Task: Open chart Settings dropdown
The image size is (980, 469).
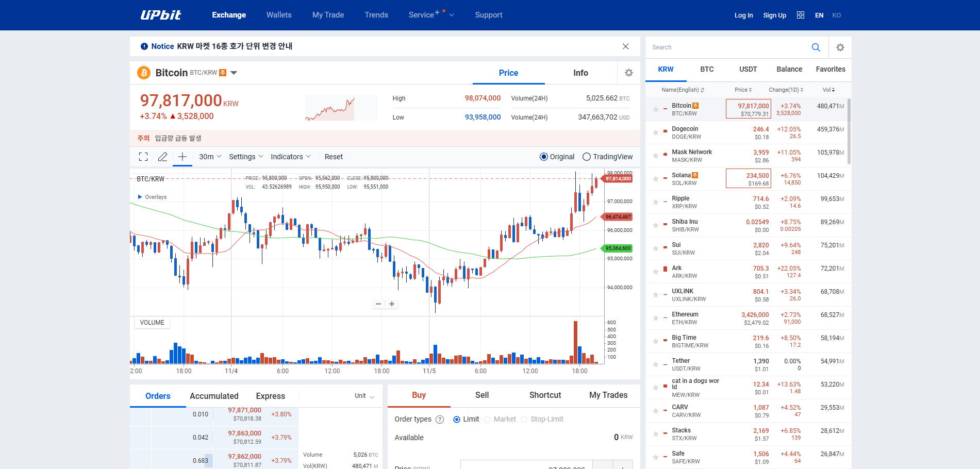Action: 246,157
